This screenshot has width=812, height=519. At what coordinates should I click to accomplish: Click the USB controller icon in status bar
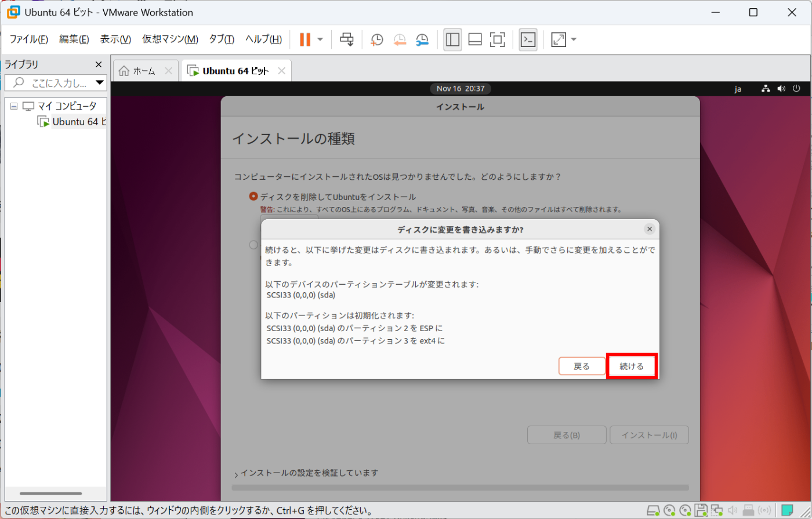click(748, 511)
